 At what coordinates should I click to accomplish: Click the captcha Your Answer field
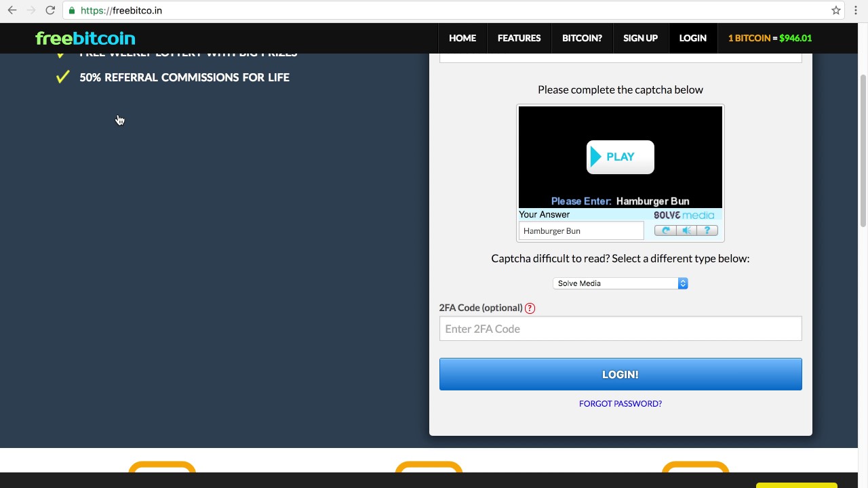(580, 231)
